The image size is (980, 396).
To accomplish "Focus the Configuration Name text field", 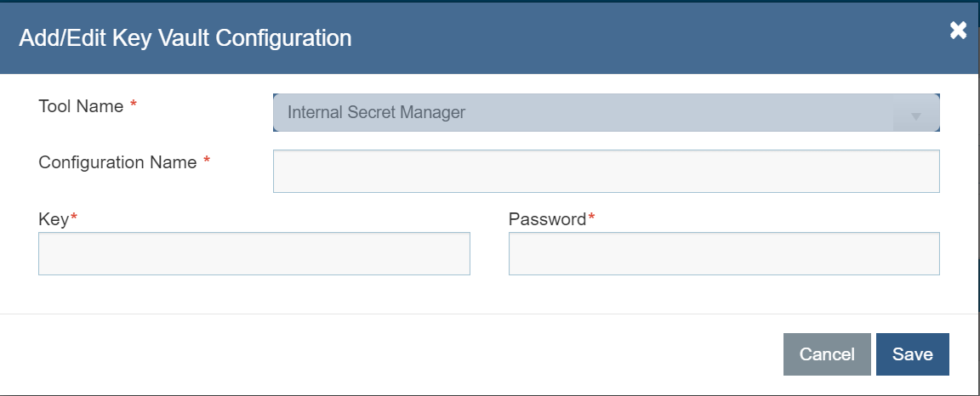I will click(x=606, y=172).
